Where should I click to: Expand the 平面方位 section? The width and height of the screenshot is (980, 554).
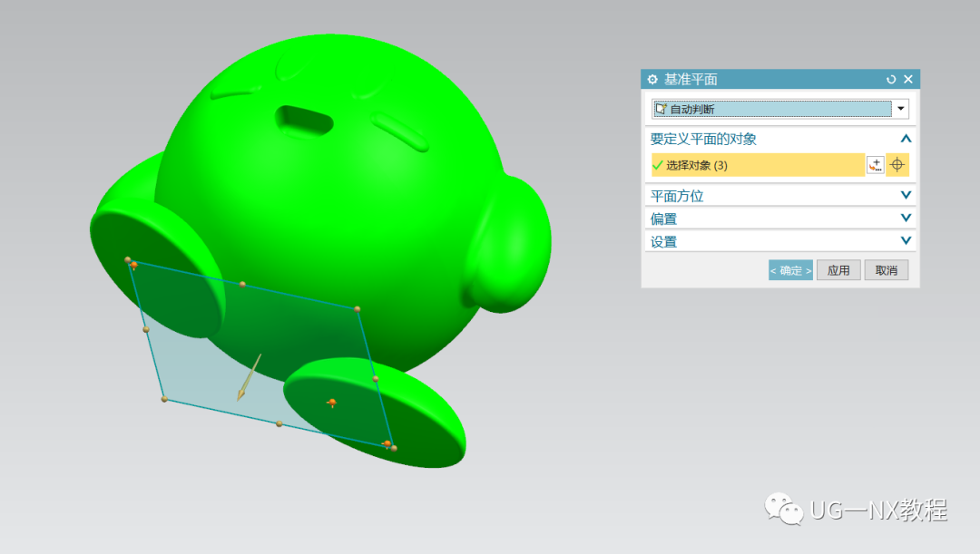[906, 196]
